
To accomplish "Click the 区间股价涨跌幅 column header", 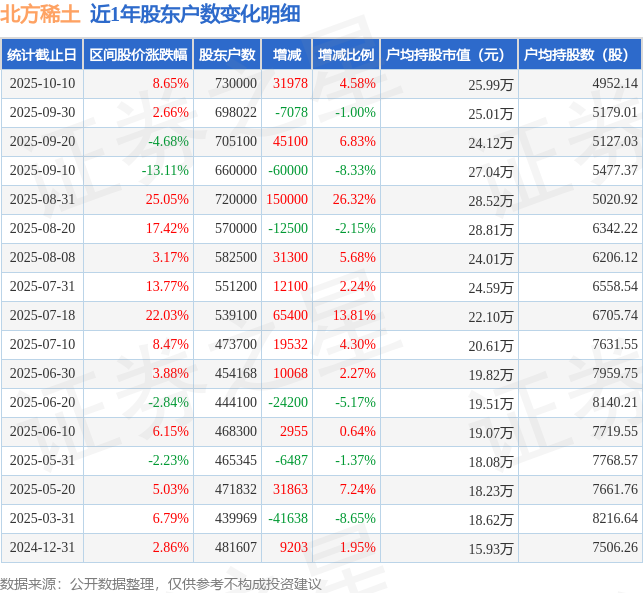I will pyautogui.click(x=138, y=55).
